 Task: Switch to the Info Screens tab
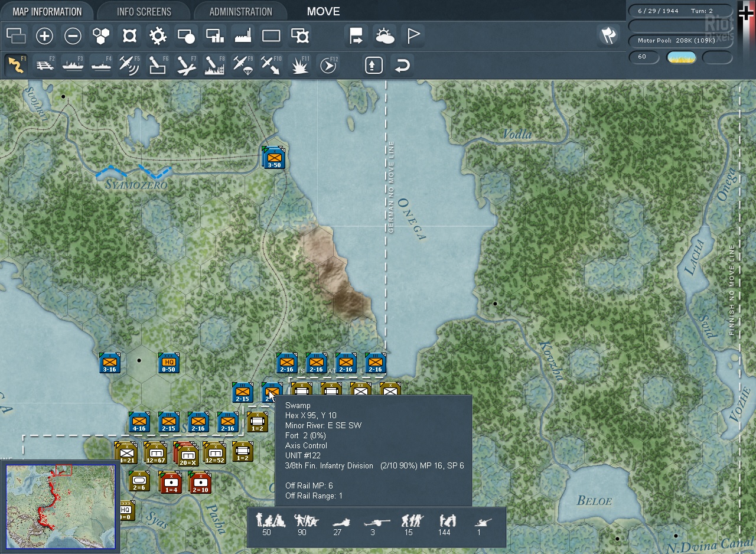(x=144, y=11)
